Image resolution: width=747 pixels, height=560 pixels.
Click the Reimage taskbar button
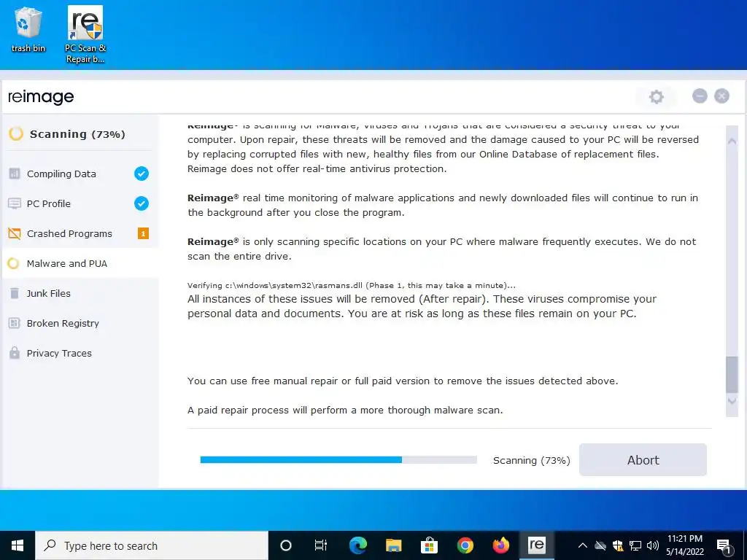pyautogui.click(x=536, y=545)
